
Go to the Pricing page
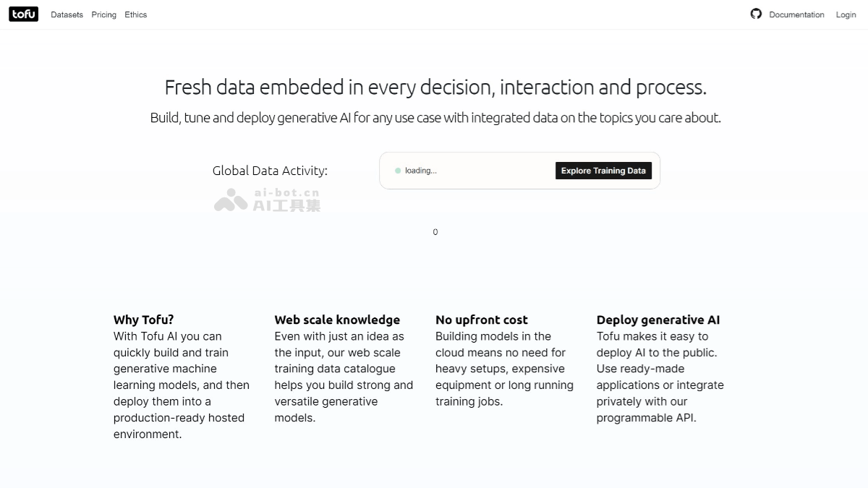click(103, 14)
